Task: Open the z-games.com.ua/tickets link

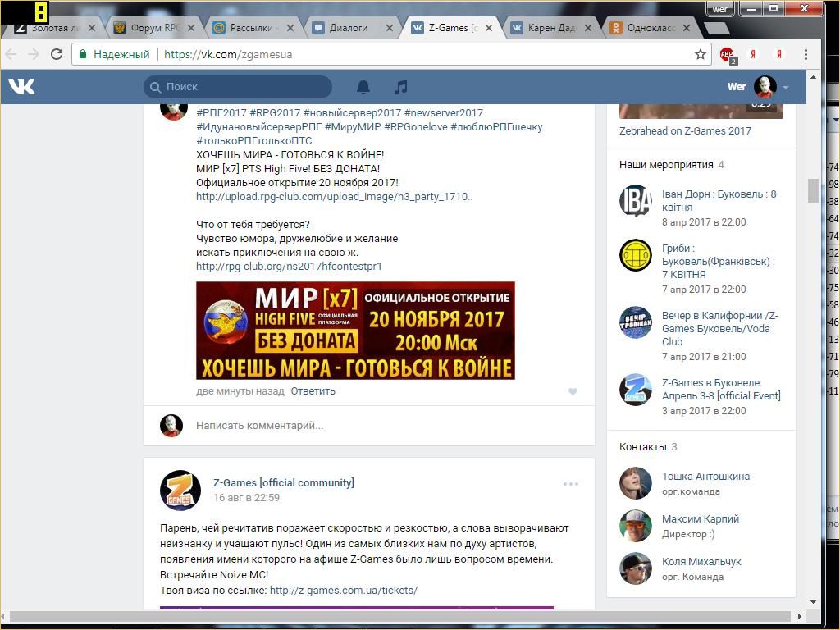Action: (x=344, y=591)
